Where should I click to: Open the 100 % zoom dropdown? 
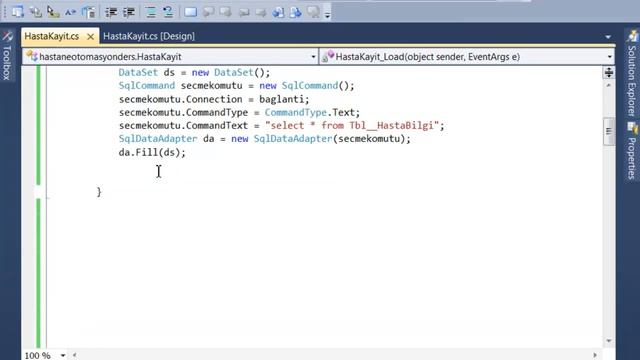(63, 355)
